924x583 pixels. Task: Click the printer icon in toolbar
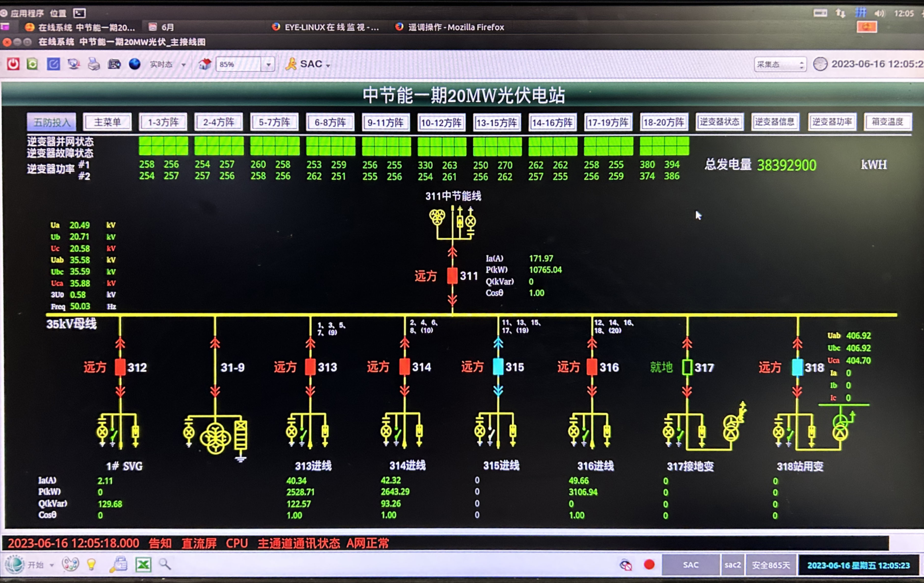(94, 64)
